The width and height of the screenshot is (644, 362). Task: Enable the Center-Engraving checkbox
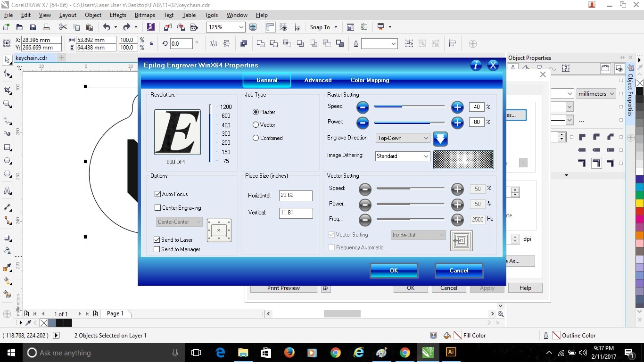click(157, 208)
